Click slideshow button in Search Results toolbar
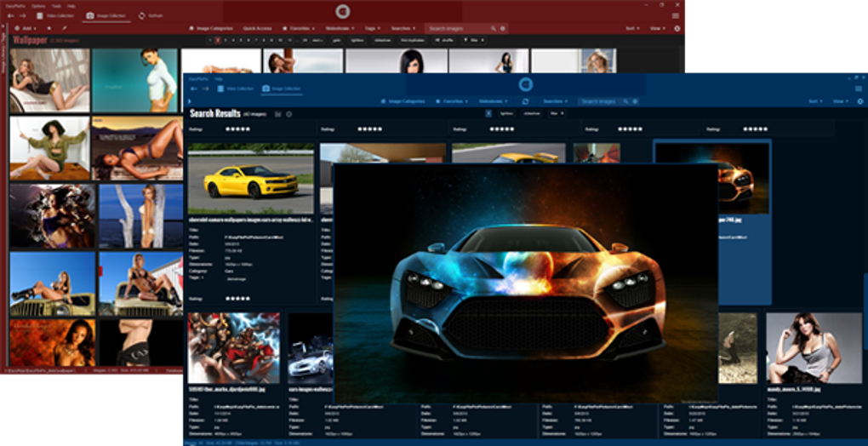 531,113
